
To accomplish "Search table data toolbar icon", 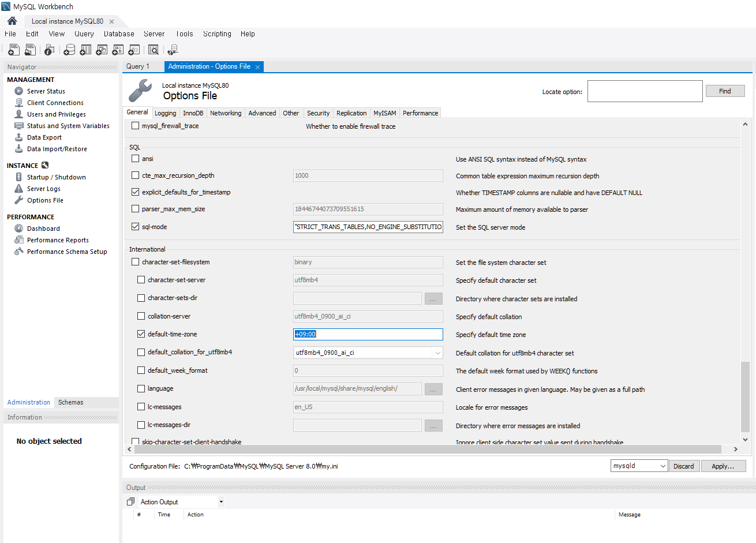I will pos(154,50).
